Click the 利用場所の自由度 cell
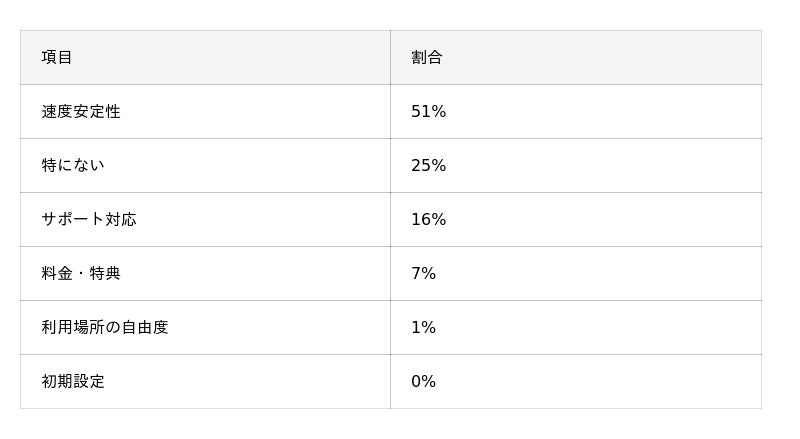Image resolution: width=800 pixels, height=439 pixels. click(x=105, y=327)
